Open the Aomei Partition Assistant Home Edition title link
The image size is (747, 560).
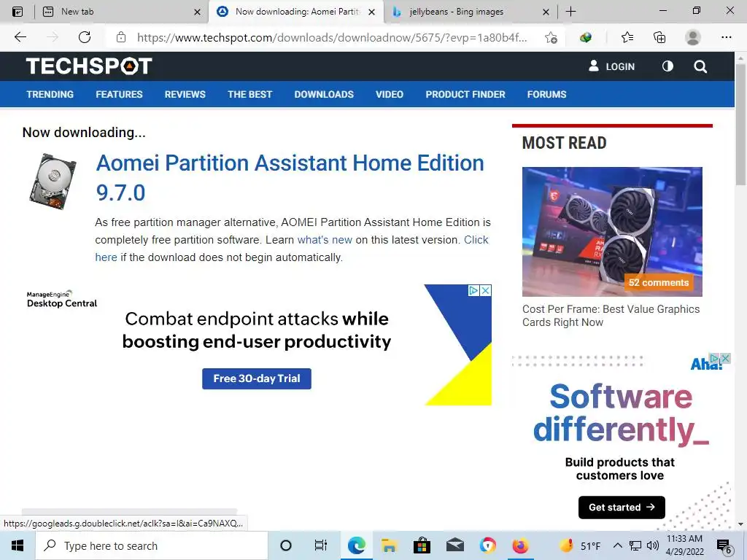coord(290,178)
